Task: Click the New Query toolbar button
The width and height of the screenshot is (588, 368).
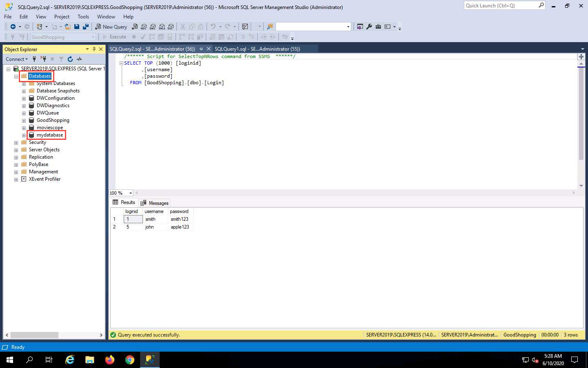Action: [x=111, y=27]
